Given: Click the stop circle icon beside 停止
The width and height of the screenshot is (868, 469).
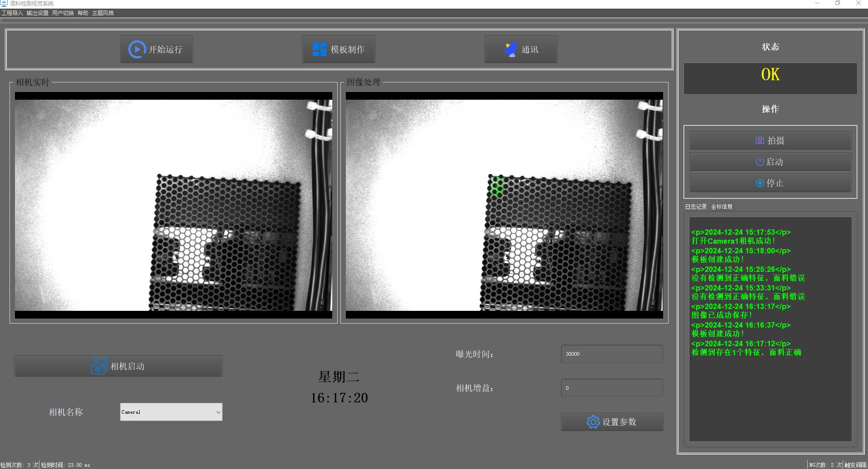Looking at the screenshot, I should pyautogui.click(x=760, y=183).
